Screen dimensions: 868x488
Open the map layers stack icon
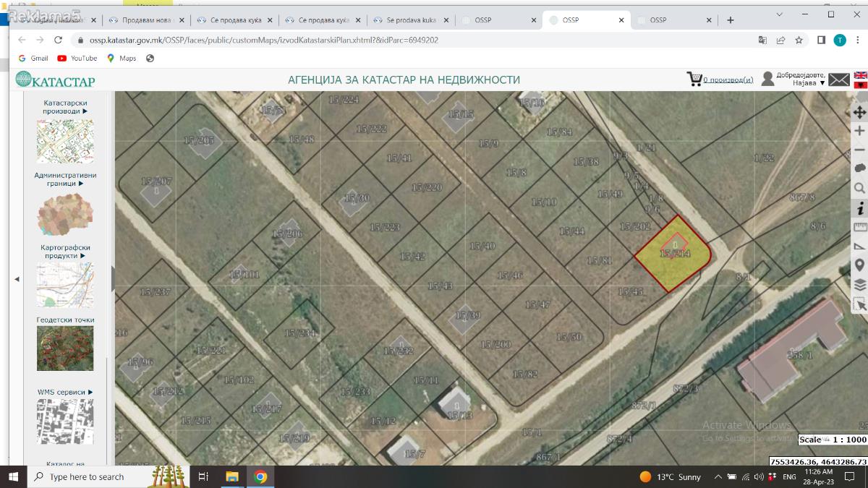859,285
